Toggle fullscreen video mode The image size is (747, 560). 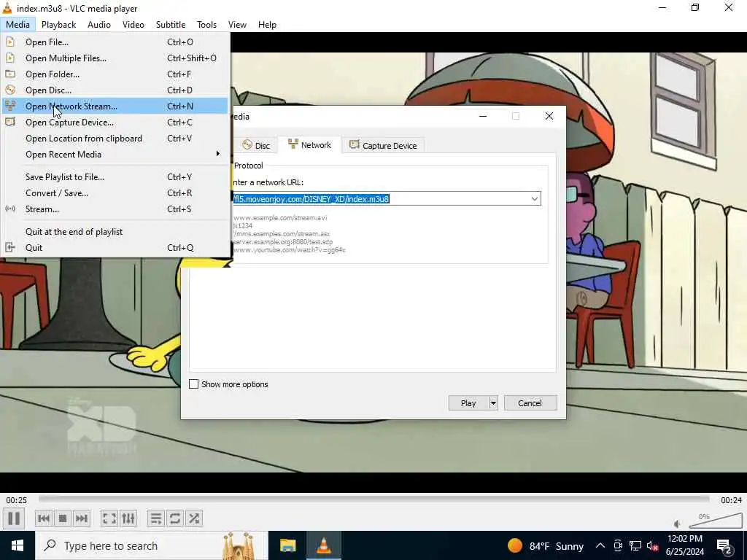[109, 518]
